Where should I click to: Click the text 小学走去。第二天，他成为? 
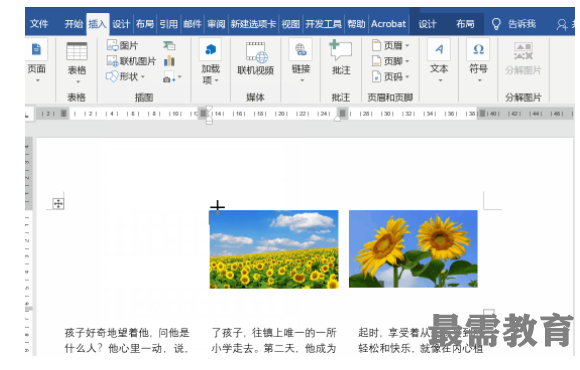pyautogui.click(x=274, y=349)
